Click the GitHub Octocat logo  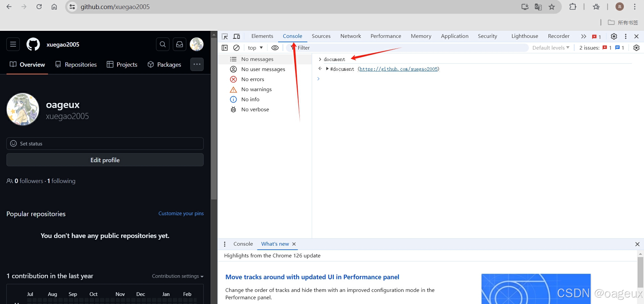33,44
